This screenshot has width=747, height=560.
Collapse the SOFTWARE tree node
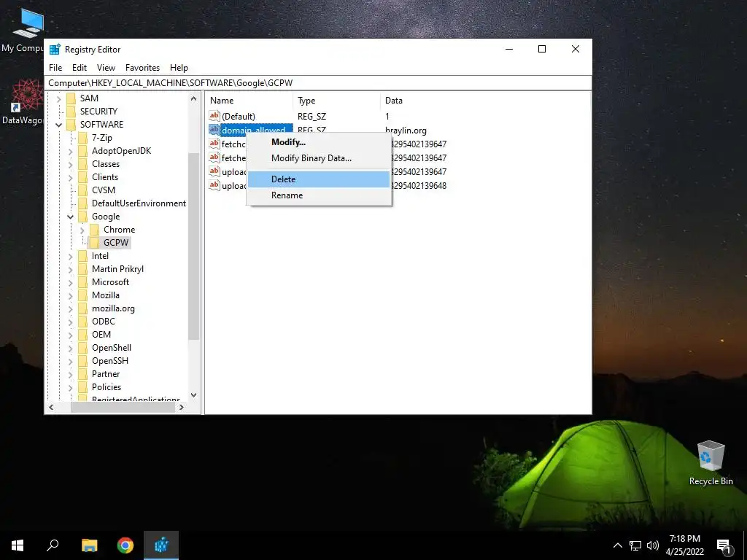(58, 125)
